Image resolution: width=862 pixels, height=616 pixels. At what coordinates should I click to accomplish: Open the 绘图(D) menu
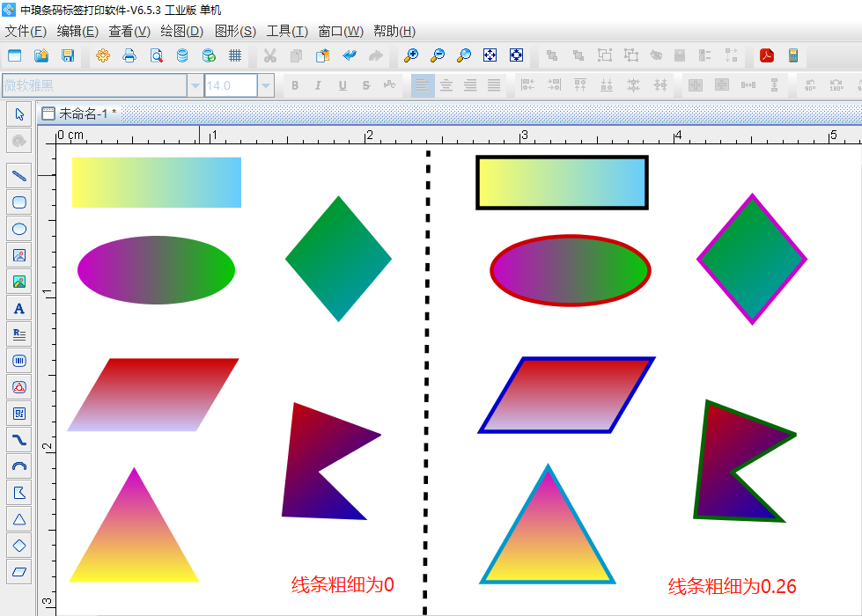click(x=182, y=32)
